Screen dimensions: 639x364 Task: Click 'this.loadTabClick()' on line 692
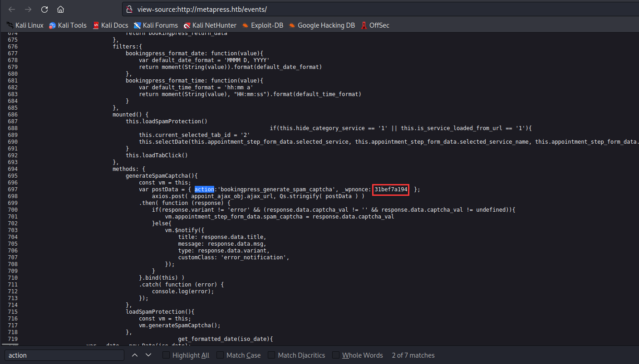157,155
